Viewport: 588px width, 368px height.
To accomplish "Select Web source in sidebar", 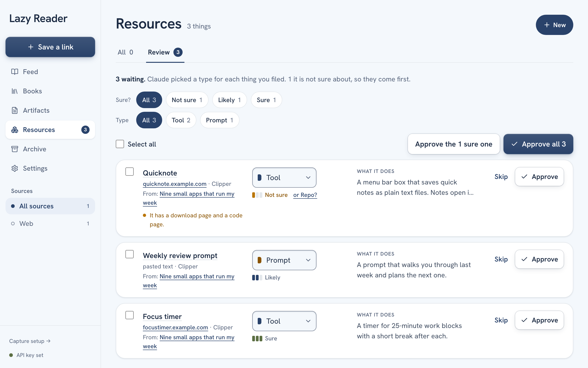I will 50,223.
